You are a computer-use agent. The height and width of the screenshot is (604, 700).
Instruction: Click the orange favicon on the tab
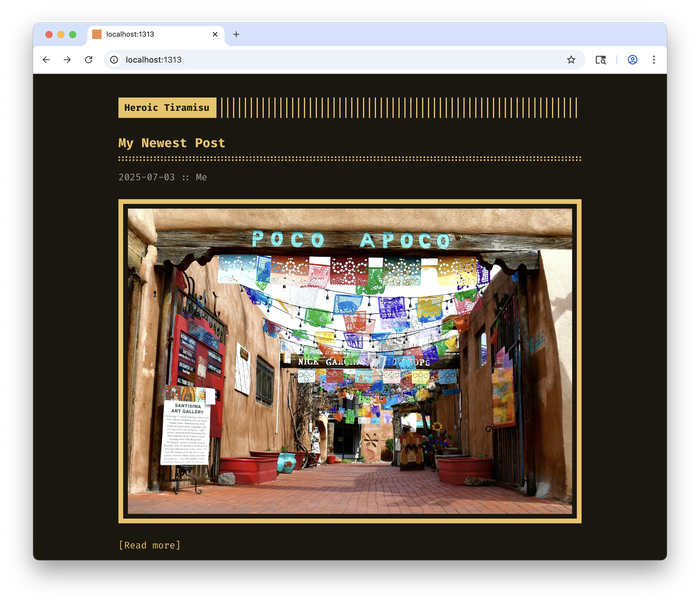[x=97, y=34]
